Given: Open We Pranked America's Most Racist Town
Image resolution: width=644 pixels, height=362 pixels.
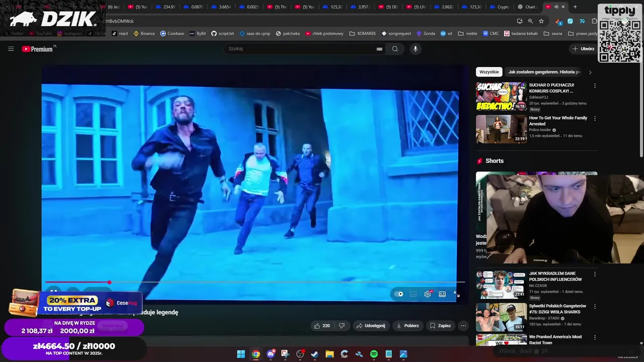Looking at the screenshot, I should pos(555,340).
